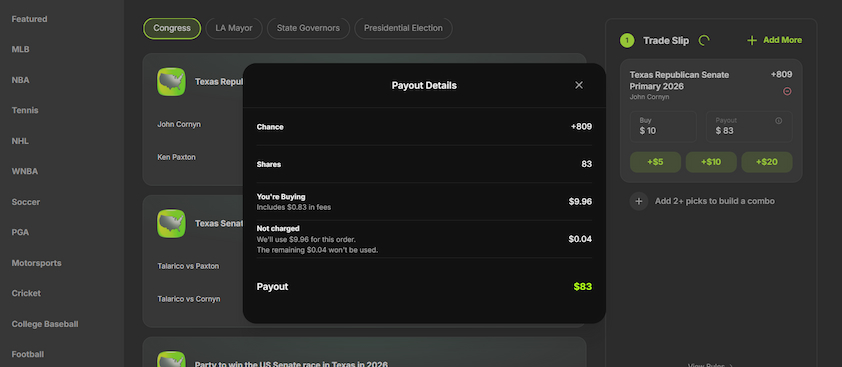842x367 pixels.
Task: Add $20 to the buy amount
Action: tap(767, 162)
